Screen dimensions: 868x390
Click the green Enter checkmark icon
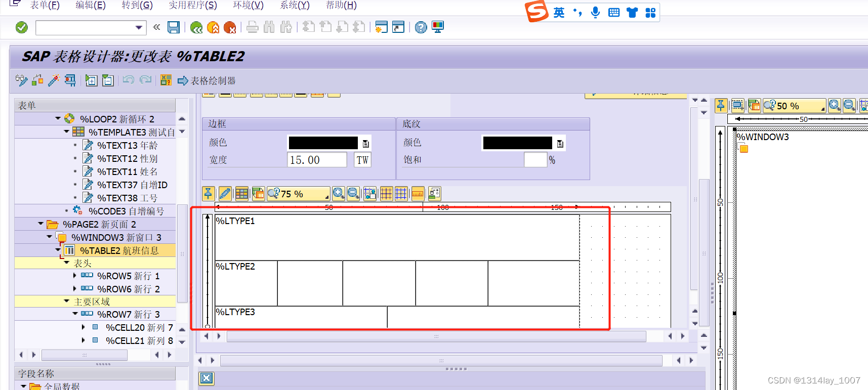tap(22, 27)
